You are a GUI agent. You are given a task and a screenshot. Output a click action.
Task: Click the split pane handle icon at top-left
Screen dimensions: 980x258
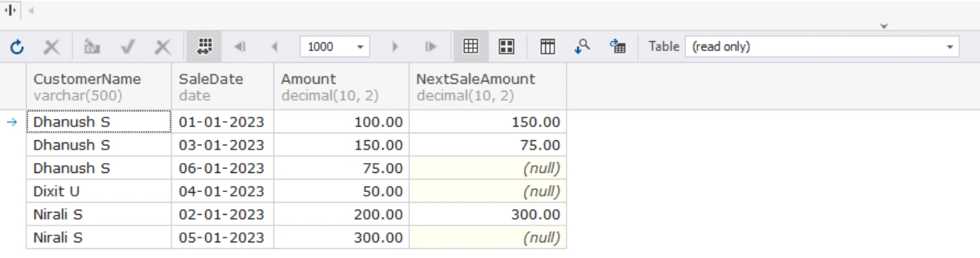11,11
